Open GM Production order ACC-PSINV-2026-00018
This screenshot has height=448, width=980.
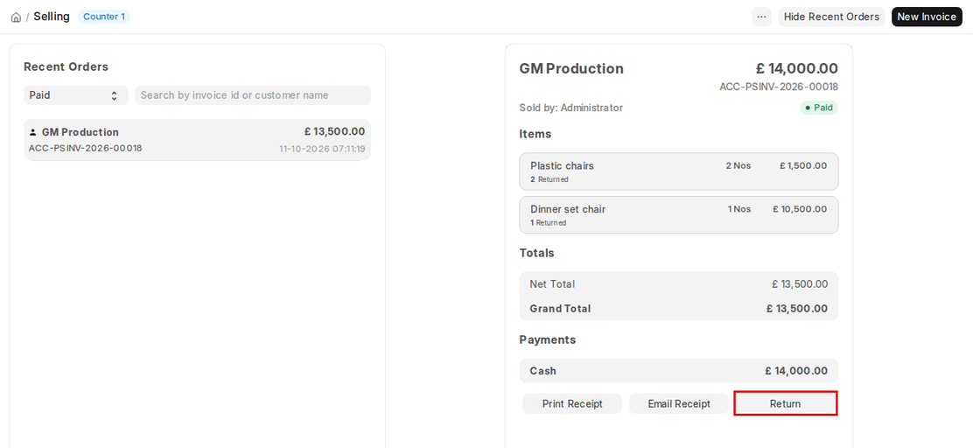tap(197, 140)
